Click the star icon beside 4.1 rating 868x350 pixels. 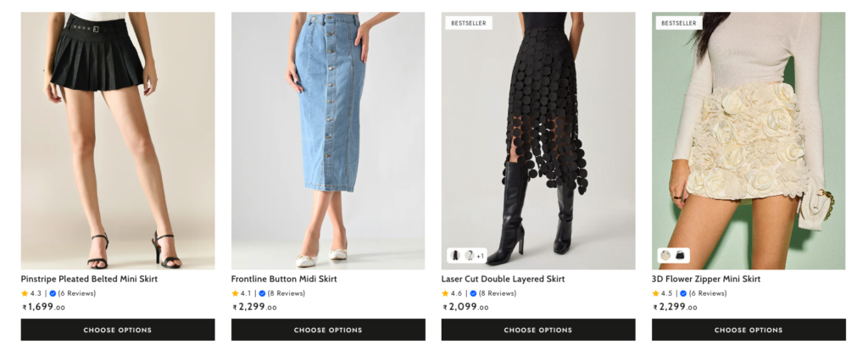[235, 293]
